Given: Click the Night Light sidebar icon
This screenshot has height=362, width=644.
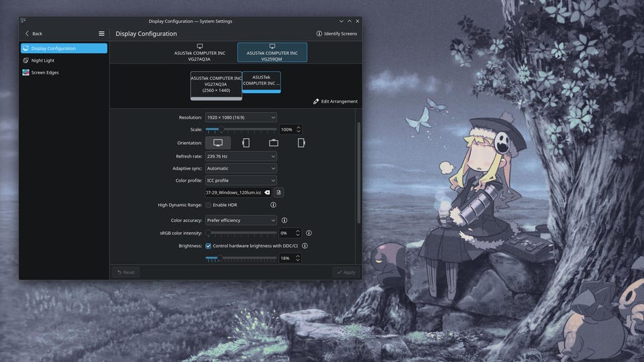Looking at the screenshot, I should pos(26,60).
